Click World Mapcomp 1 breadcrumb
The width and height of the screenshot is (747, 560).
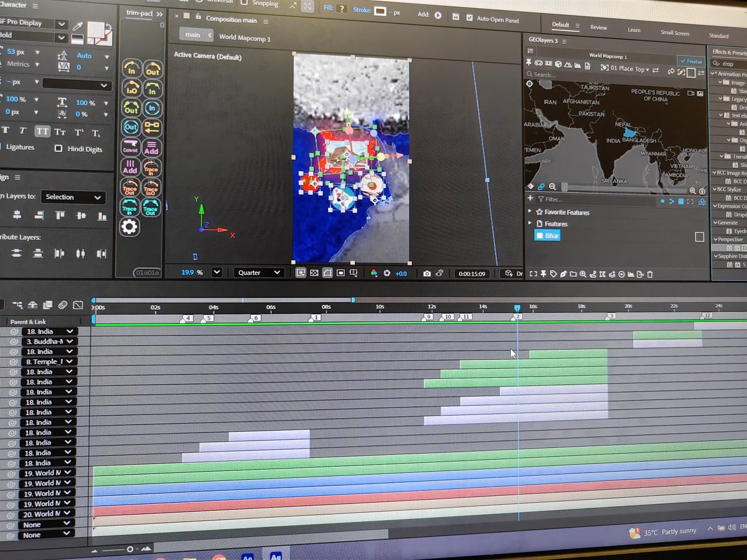tap(245, 37)
